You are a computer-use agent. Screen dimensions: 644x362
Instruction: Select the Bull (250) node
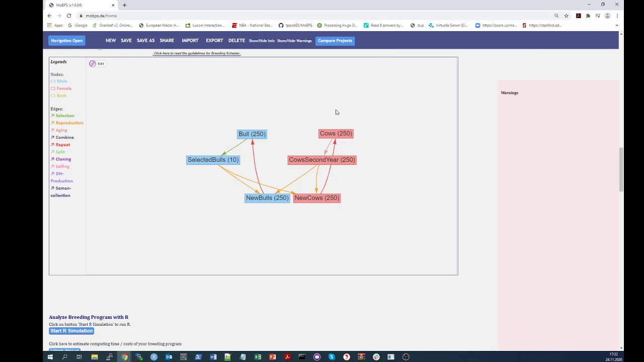[x=252, y=134]
